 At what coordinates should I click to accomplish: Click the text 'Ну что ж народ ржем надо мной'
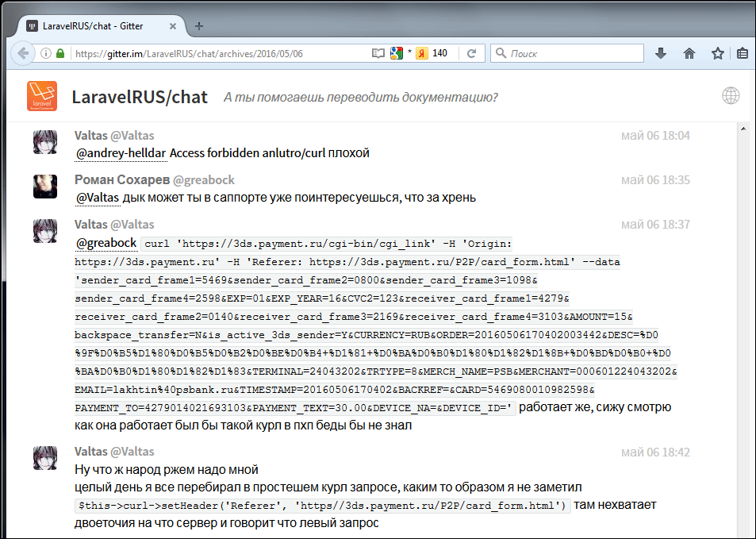167,469
